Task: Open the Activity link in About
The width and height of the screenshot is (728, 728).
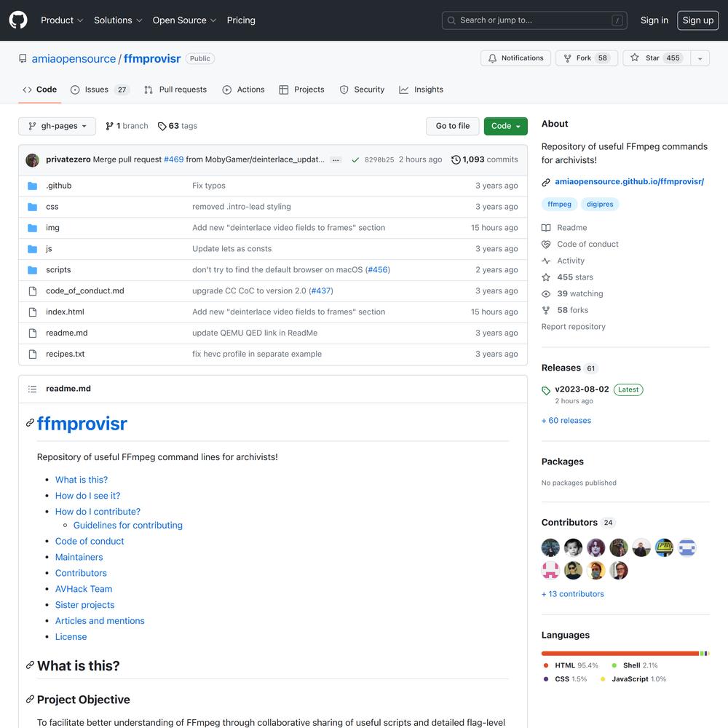Action: point(563,261)
